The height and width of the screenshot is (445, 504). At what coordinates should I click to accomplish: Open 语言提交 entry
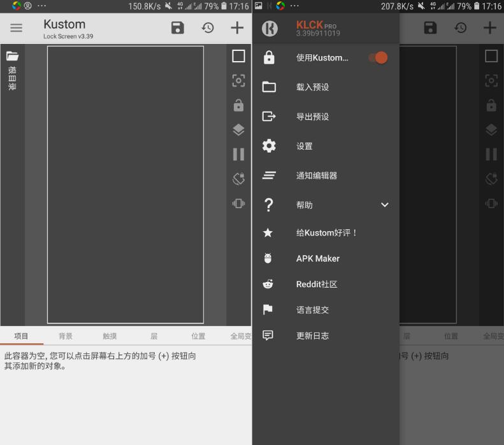(x=326, y=309)
